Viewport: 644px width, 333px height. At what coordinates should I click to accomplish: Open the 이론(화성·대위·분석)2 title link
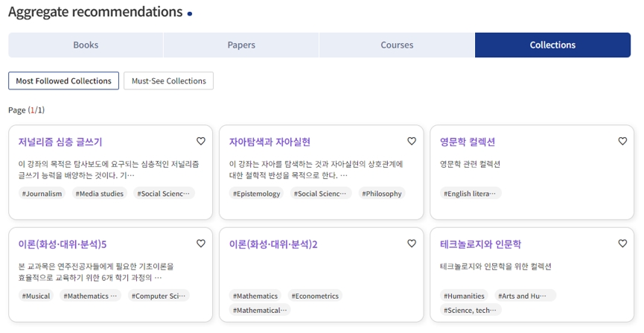click(273, 244)
